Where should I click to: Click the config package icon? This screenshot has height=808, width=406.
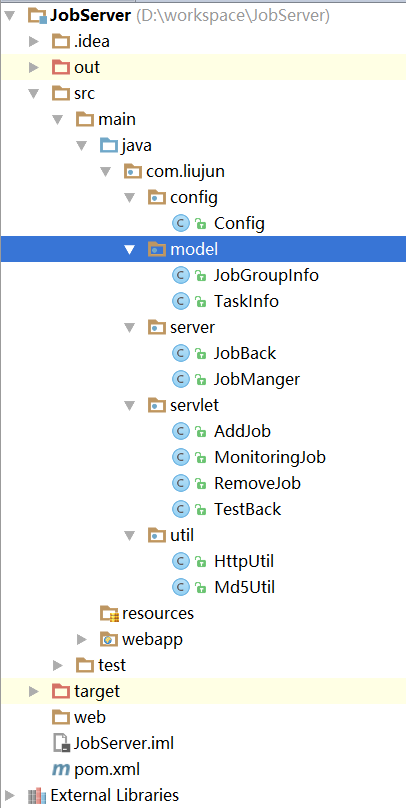(157, 197)
